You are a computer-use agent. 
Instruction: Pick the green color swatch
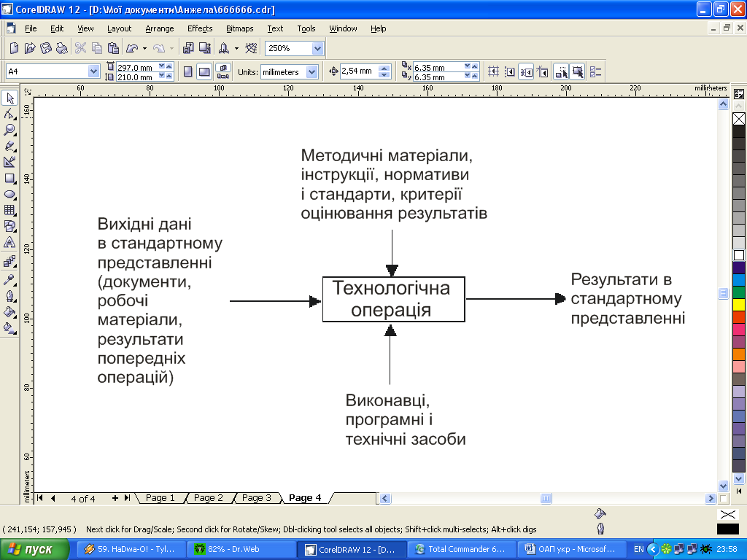pos(739,292)
